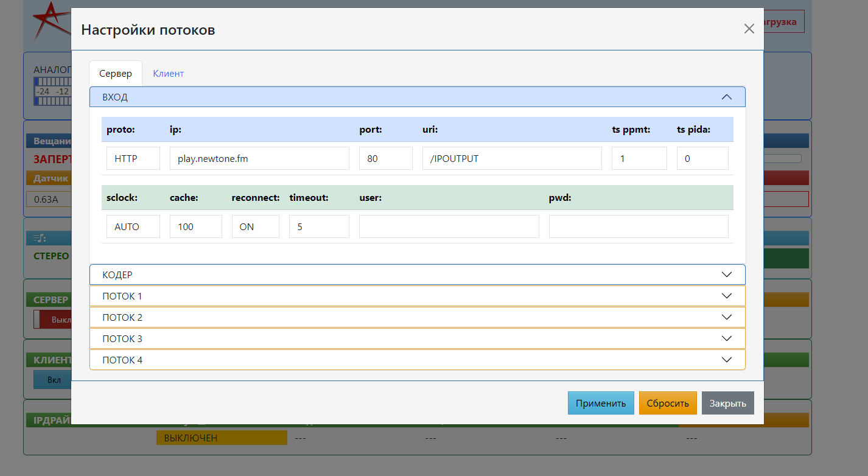The height and width of the screenshot is (476, 868).
Task: Open the ПОТОК 4 accordion
Action: click(417, 360)
